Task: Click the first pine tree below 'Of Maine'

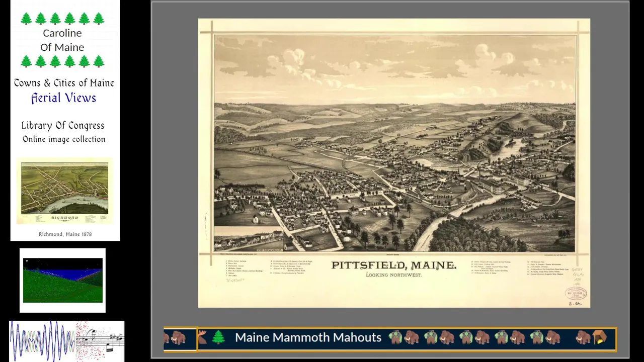Action: click(x=26, y=61)
